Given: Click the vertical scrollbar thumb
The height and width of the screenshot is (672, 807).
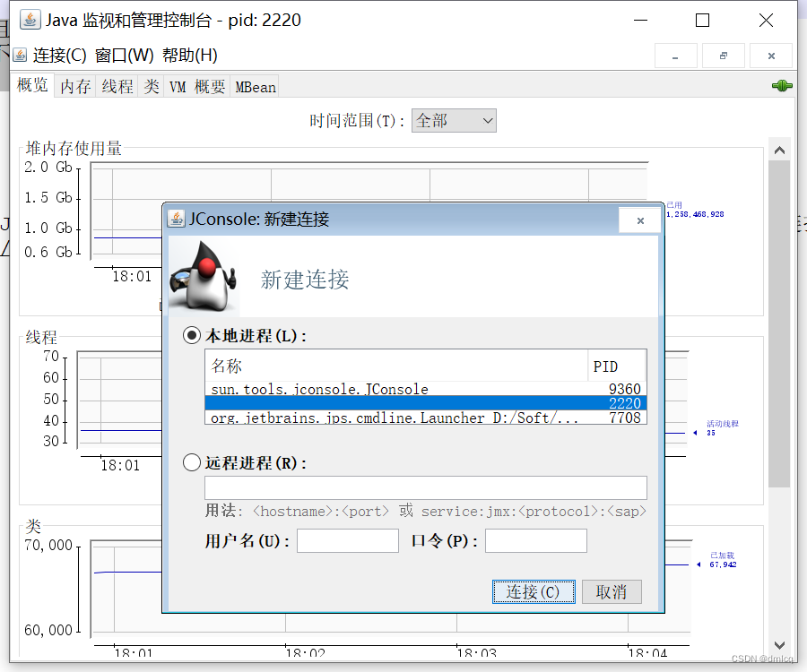Looking at the screenshot, I should [x=779, y=324].
